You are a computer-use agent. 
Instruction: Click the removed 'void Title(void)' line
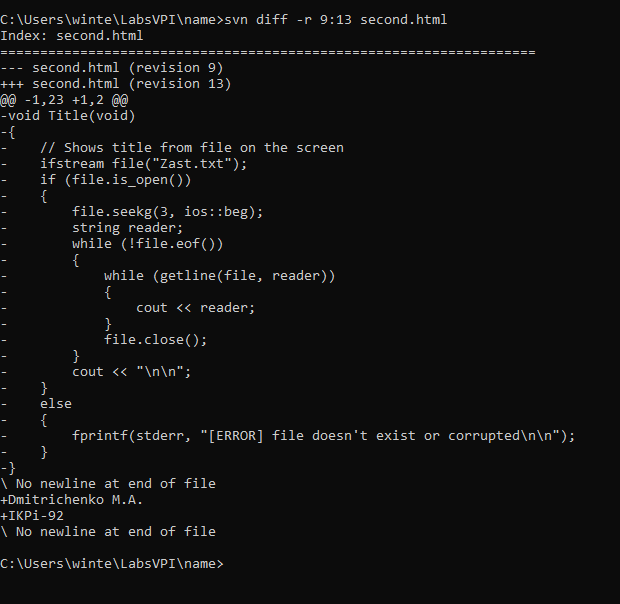click(68, 116)
